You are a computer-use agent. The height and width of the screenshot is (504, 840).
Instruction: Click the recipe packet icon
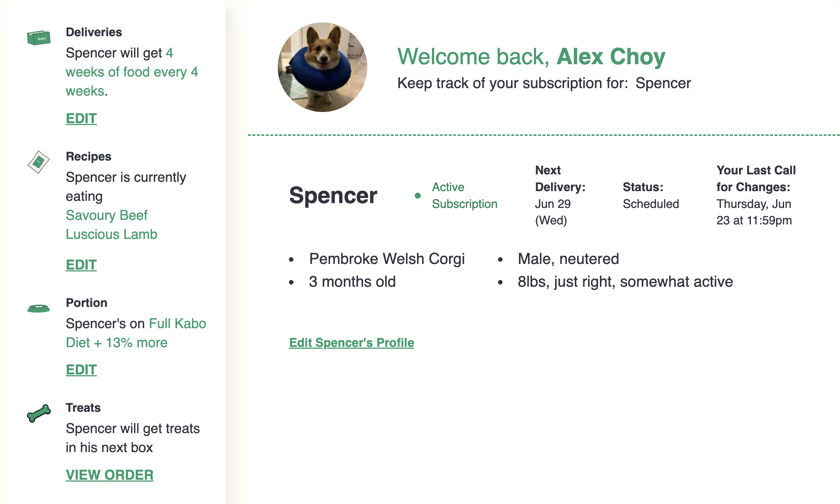(38, 162)
